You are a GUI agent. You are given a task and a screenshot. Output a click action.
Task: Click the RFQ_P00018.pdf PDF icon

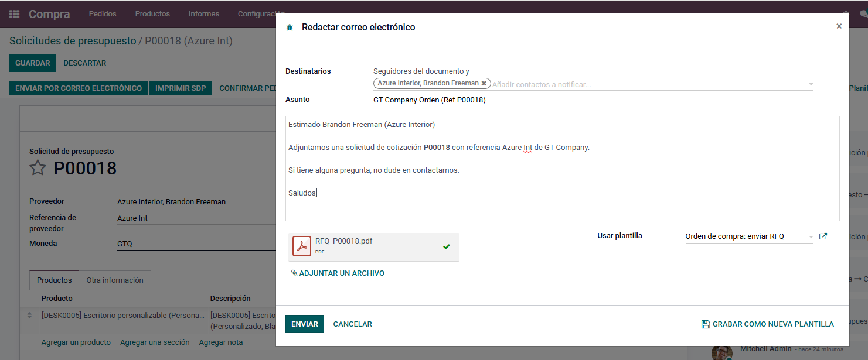(x=302, y=246)
